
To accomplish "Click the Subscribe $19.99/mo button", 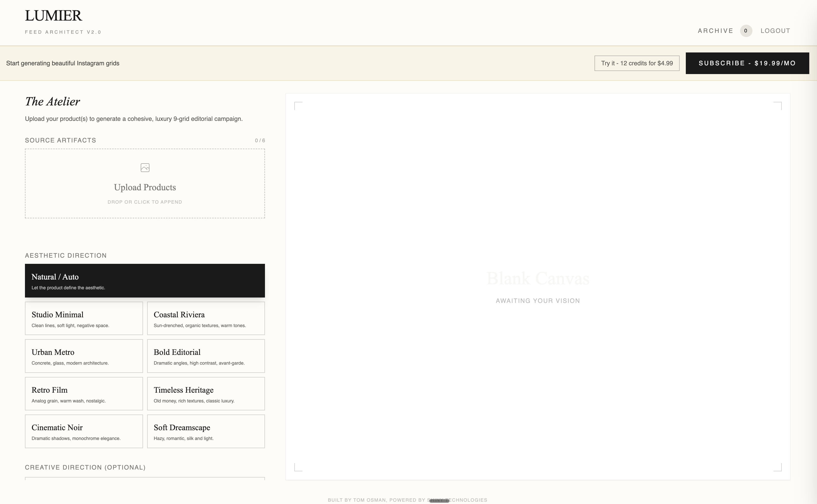I will (x=747, y=63).
